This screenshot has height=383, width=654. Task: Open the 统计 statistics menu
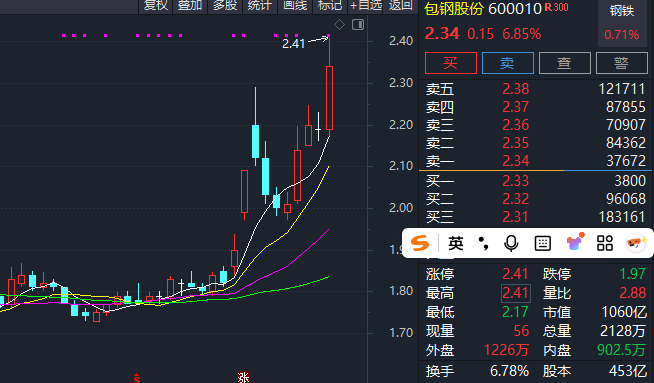point(260,6)
